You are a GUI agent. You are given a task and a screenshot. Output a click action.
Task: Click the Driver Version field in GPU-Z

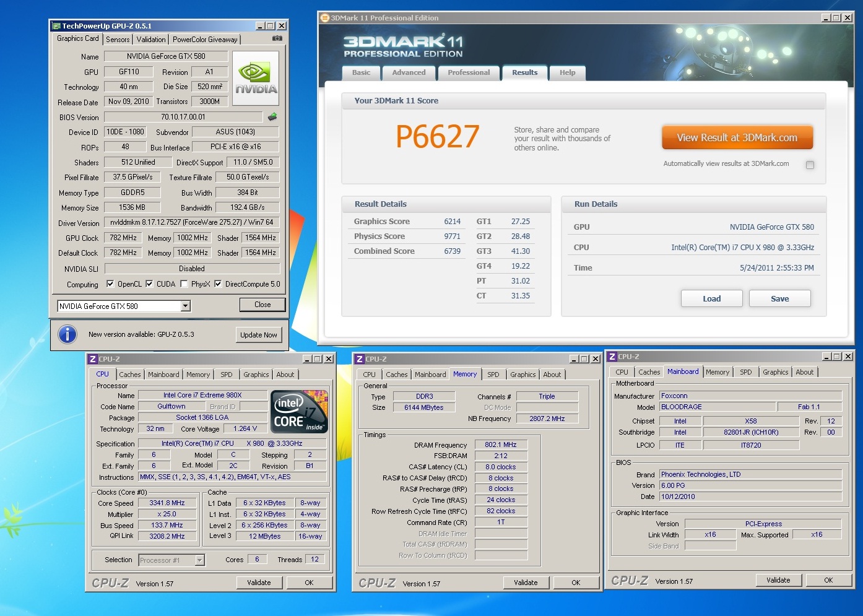(192, 222)
